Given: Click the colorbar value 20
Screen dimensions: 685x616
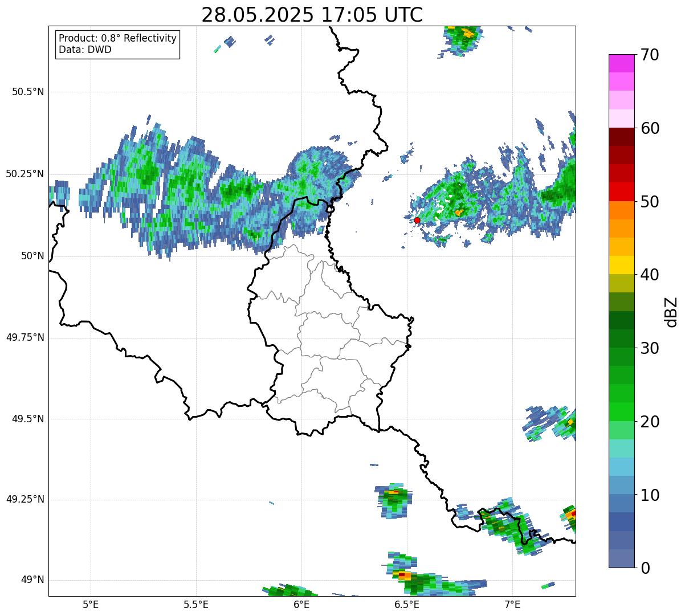Looking at the screenshot, I should (650, 422).
